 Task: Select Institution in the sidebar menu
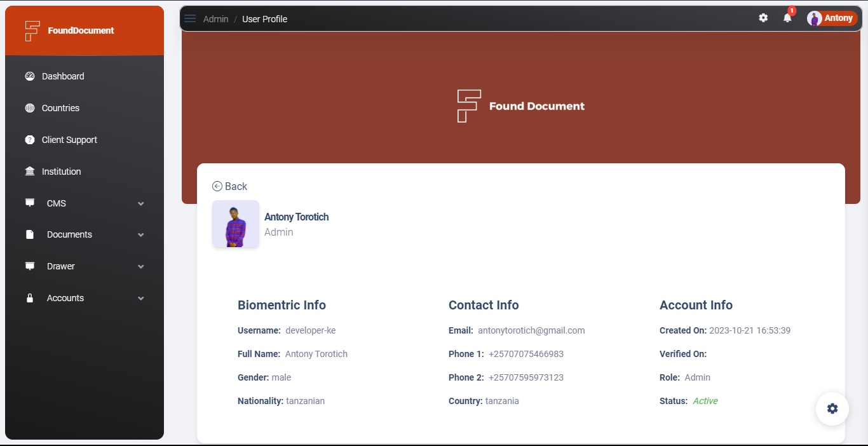tap(62, 172)
